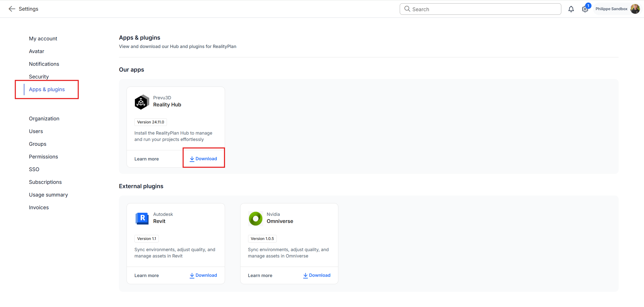Open the notifications bell icon

(571, 9)
